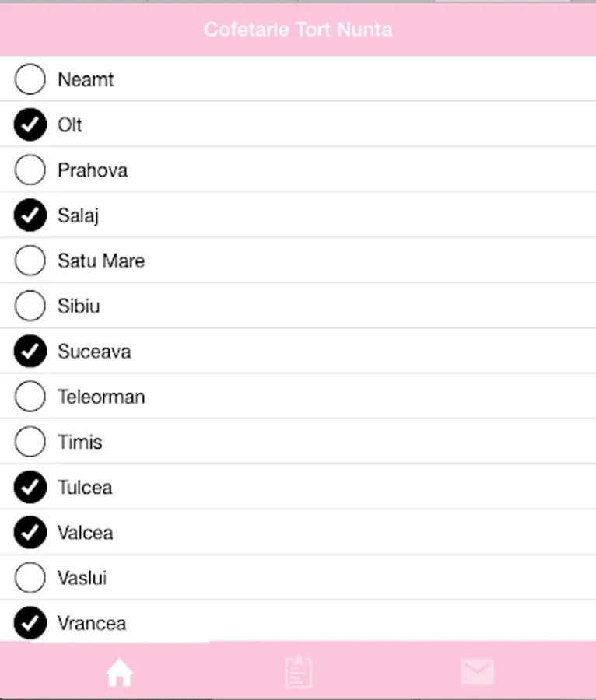596x700 pixels.
Task: Uncheck the Suceava checkbox
Action: click(x=30, y=352)
